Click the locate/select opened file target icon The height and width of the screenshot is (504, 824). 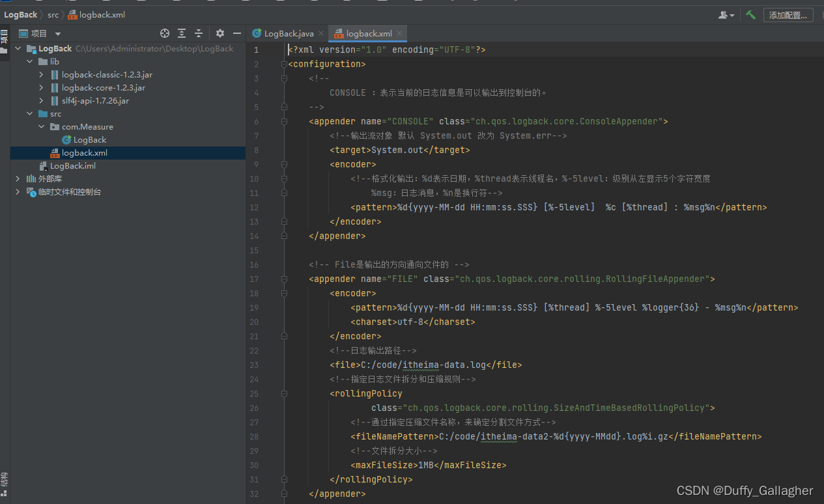pyautogui.click(x=165, y=33)
